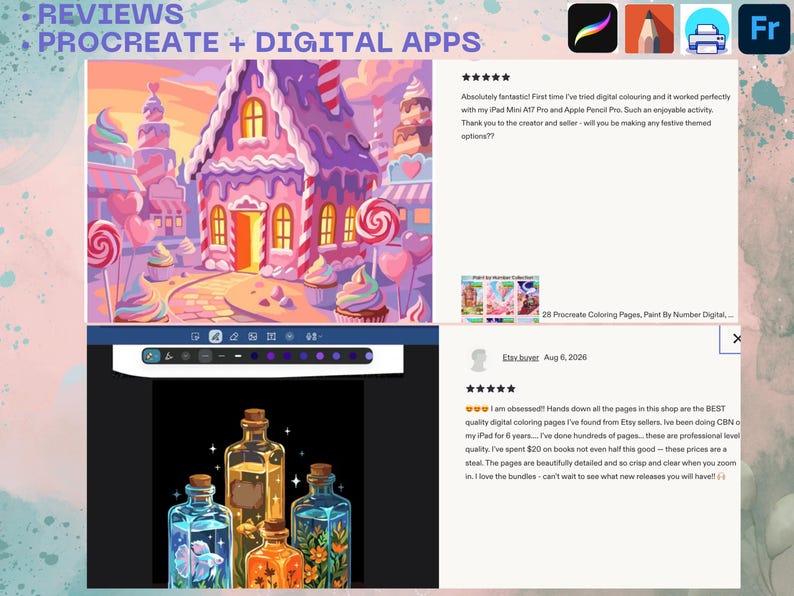Viewport: 794px width, 596px height.
Task: Click the Sketchbook pencil app icon
Action: [x=649, y=29]
